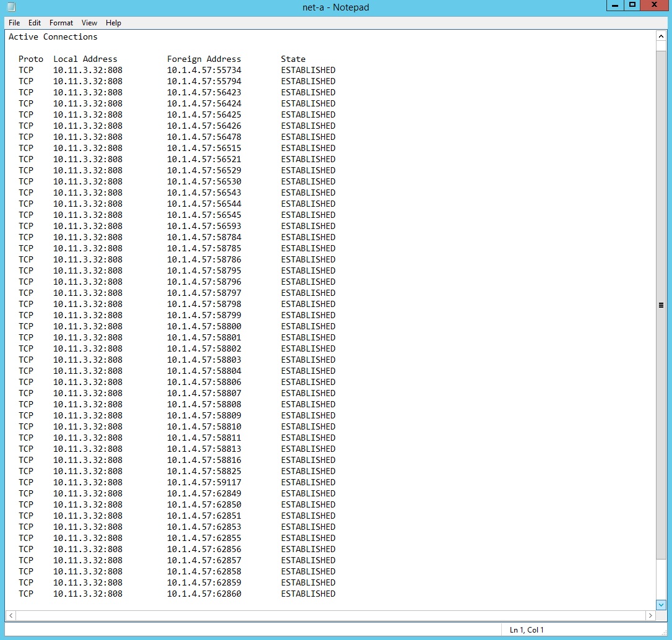Minimize the net-a Notepad window
Image resolution: width=672 pixels, height=640 pixels.
[616, 5]
